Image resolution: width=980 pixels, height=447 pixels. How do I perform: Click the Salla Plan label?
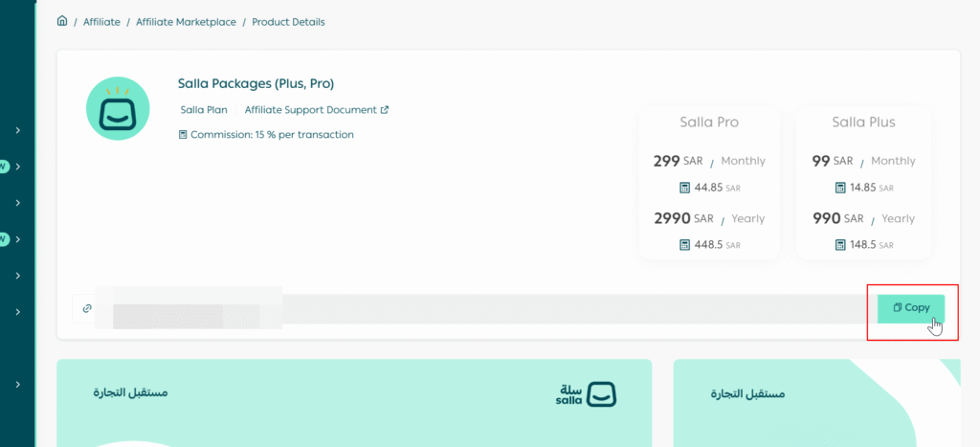click(x=204, y=110)
